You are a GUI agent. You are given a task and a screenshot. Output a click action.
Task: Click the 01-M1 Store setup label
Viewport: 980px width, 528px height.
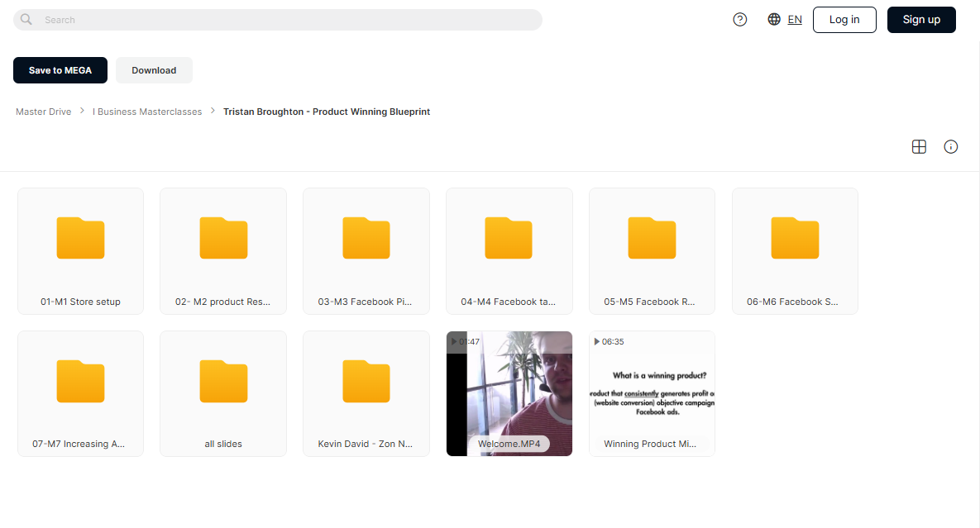click(80, 302)
